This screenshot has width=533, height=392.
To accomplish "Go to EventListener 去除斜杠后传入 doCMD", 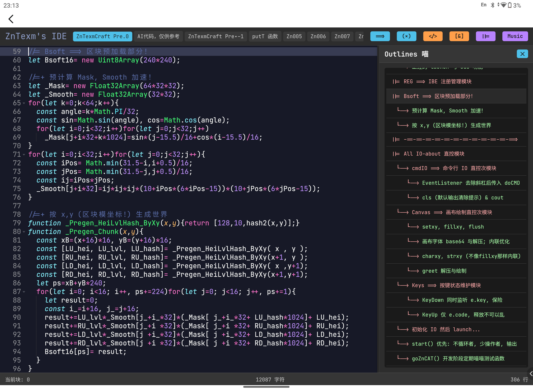I will point(456,183).
